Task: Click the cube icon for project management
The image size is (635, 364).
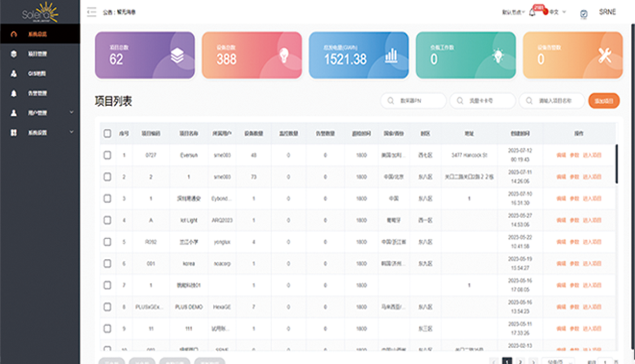Action: tap(13, 54)
